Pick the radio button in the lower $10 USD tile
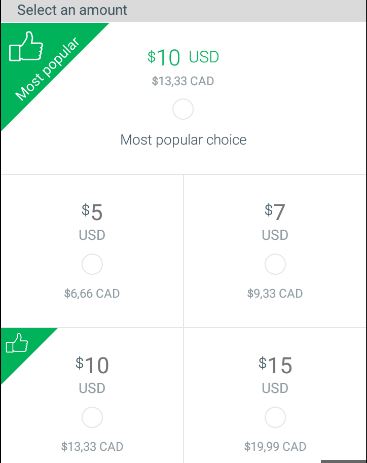Screen dimensions: 367x463 (92, 417)
